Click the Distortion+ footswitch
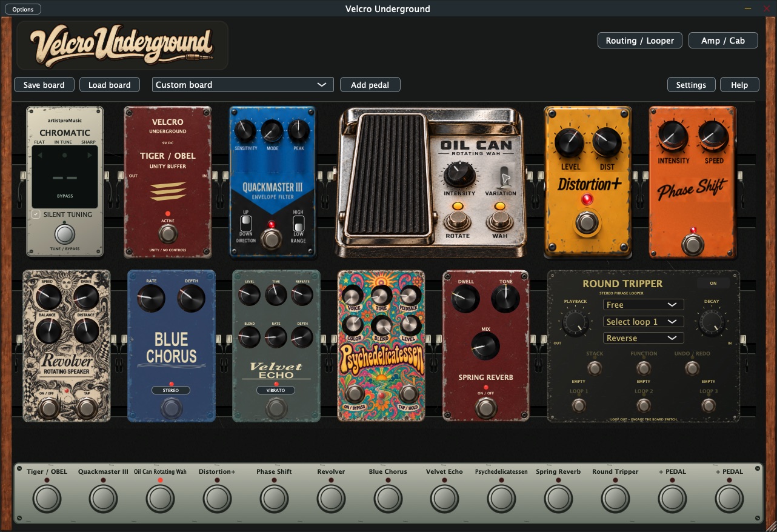 (x=586, y=223)
